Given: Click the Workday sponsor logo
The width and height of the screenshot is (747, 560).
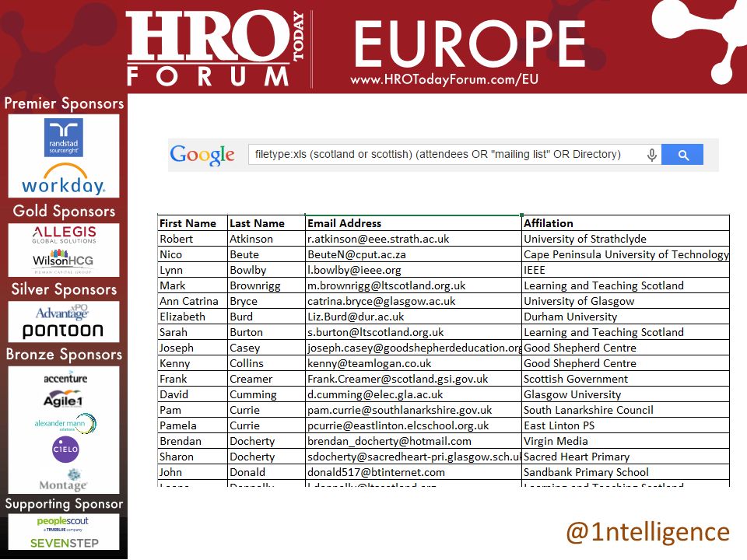Looking at the screenshot, I should coord(63,180).
